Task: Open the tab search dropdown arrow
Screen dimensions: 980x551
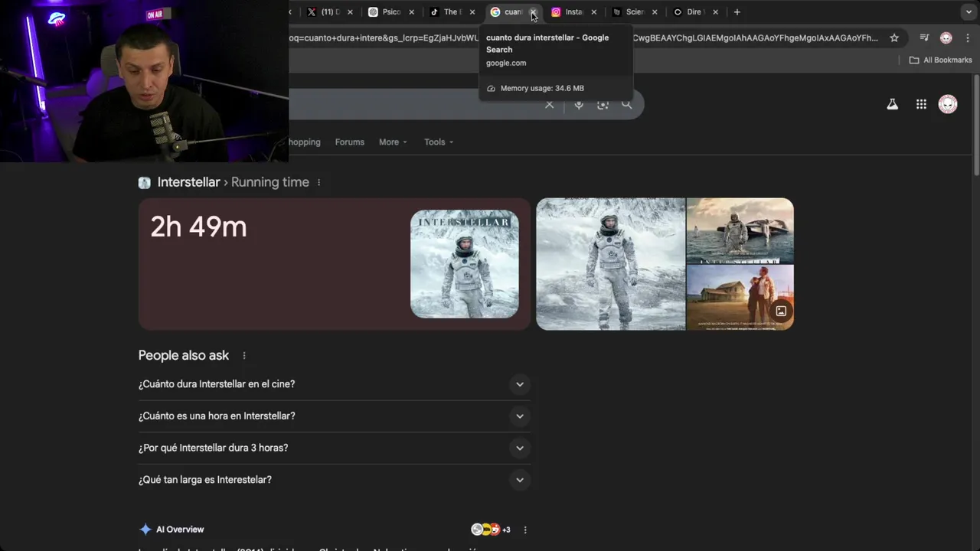Action: tap(969, 11)
